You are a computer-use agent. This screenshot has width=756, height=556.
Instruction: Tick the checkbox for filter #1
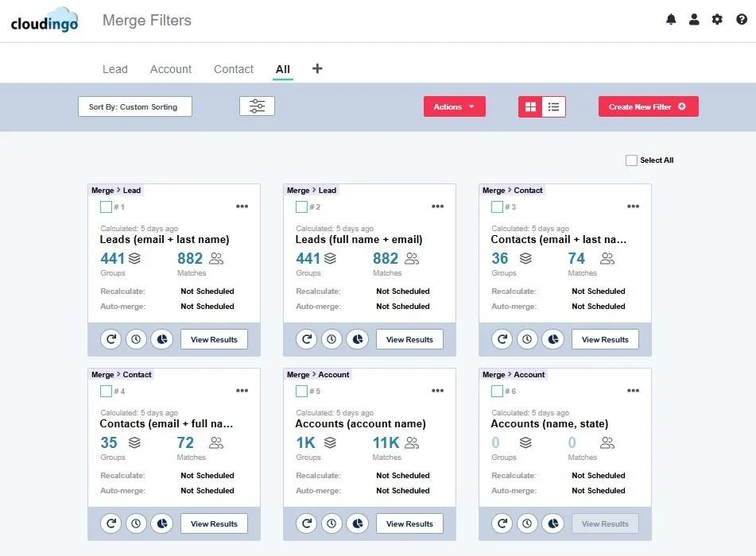pyautogui.click(x=106, y=207)
